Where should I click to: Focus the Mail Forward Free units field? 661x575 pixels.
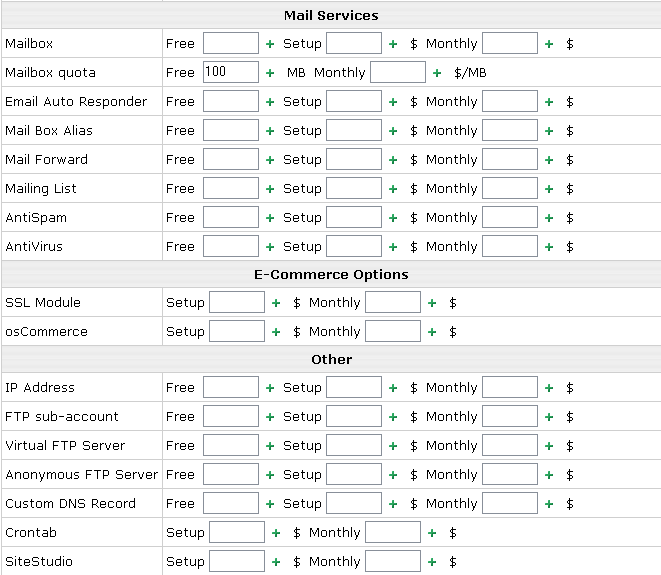point(231,159)
